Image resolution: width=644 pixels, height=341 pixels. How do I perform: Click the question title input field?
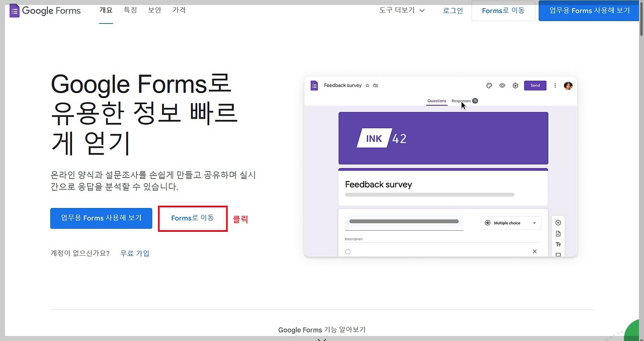[404, 223]
